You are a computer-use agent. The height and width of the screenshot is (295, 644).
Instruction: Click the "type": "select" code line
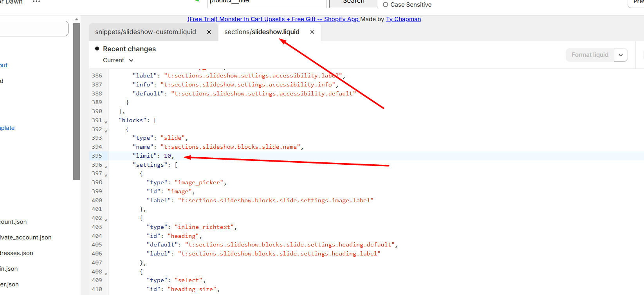point(176,280)
